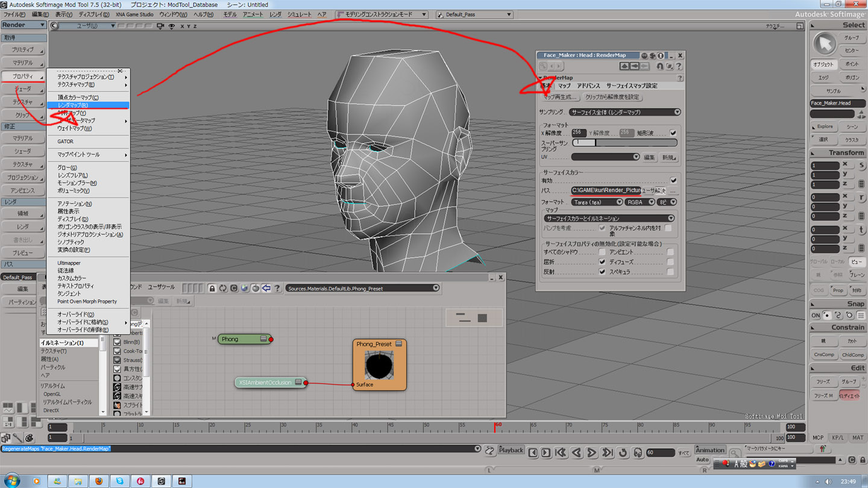This screenshot has height=488, width=868.
Task: Toggle the audio headphones icon in playback bar
Action: 638,452
